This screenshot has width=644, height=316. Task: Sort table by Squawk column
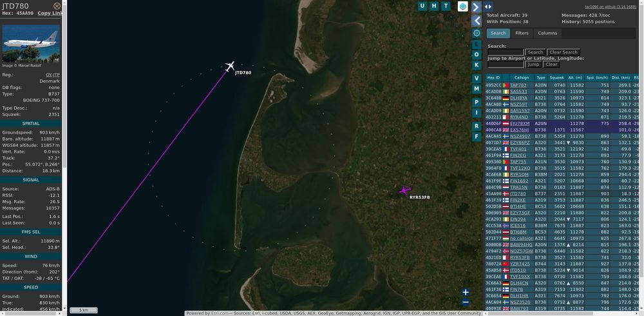(556, 77)
